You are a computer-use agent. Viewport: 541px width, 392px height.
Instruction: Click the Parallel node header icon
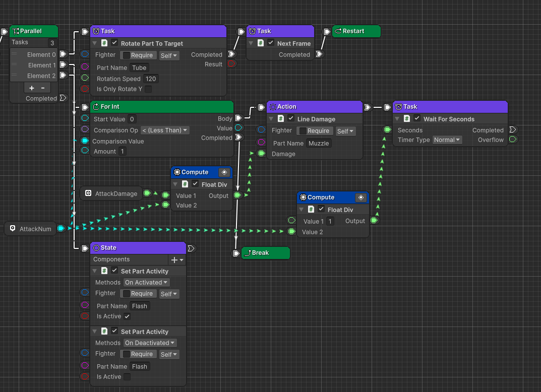pos(15,31)
